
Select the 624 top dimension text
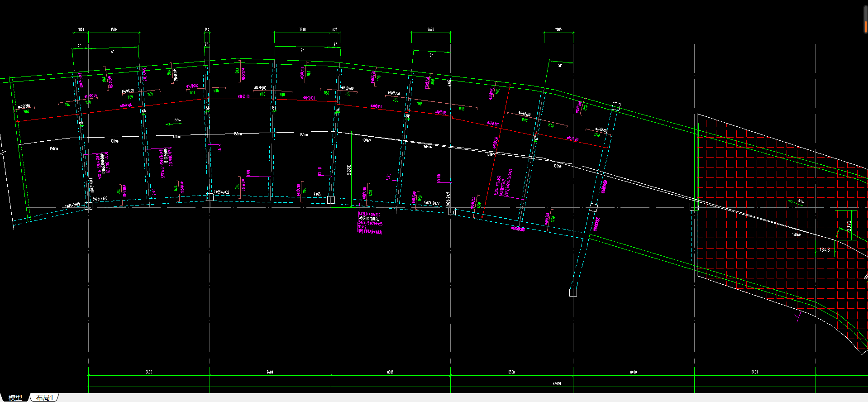335,29
